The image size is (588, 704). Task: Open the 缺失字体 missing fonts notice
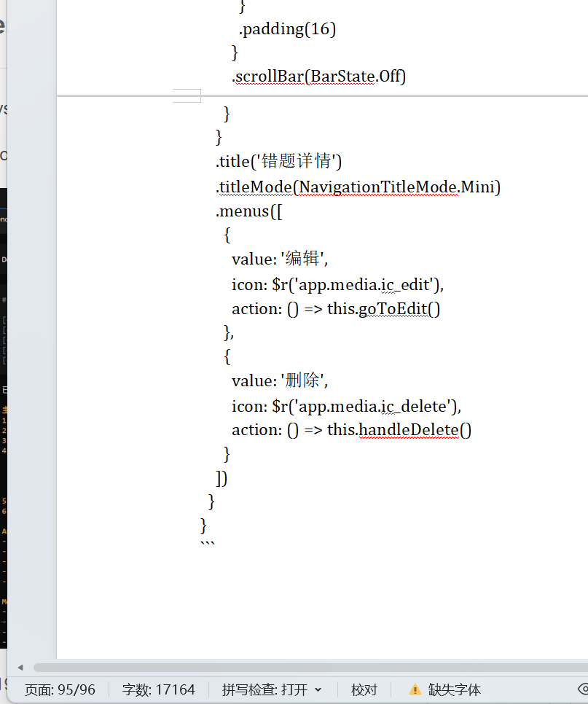point(454,689)
